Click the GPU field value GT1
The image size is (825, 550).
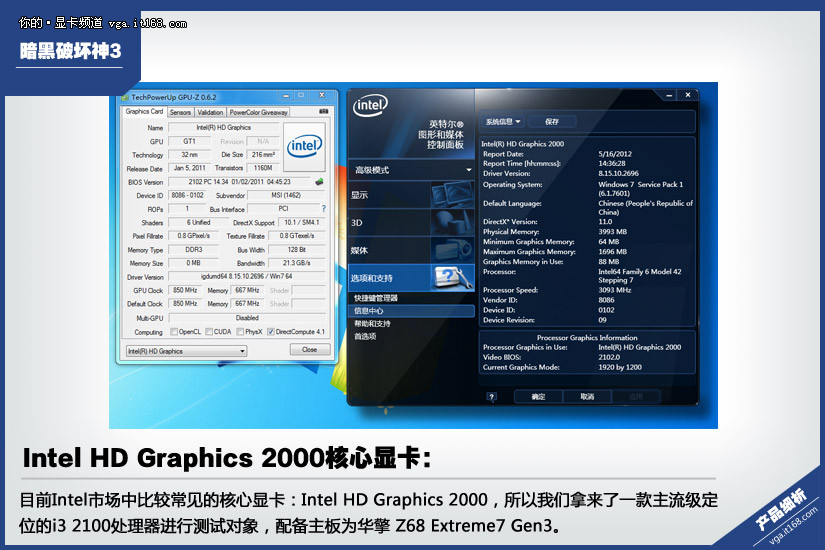tap(189, 141)
